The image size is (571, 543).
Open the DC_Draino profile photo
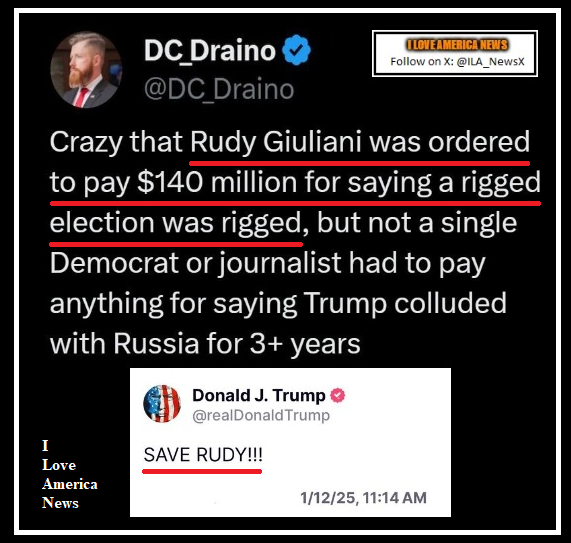[86, 70]
